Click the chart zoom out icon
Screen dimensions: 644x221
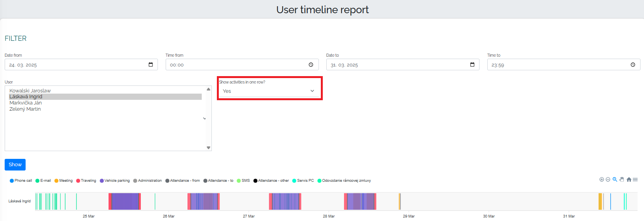[608, 179]
